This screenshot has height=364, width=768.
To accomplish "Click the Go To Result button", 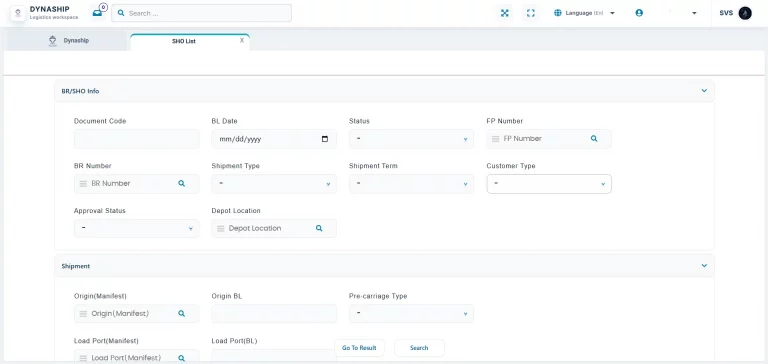I will click(359, 348).
